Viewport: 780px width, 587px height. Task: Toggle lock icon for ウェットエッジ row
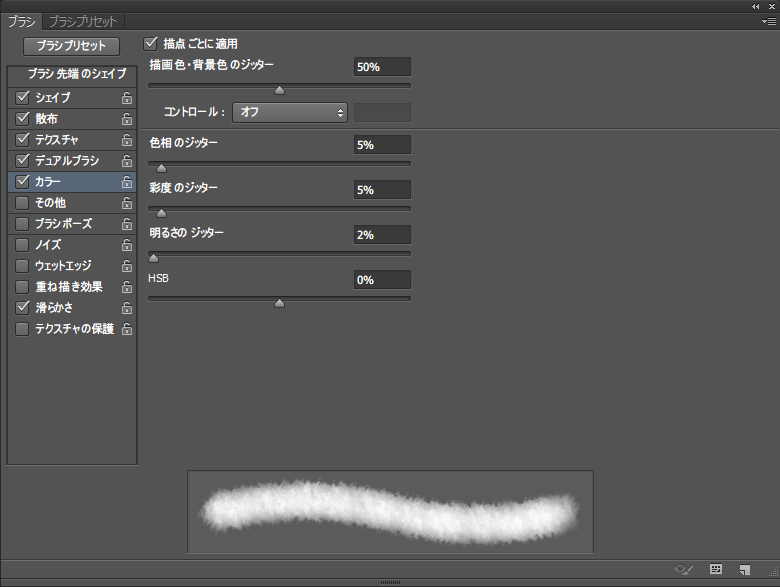(127, 266)
